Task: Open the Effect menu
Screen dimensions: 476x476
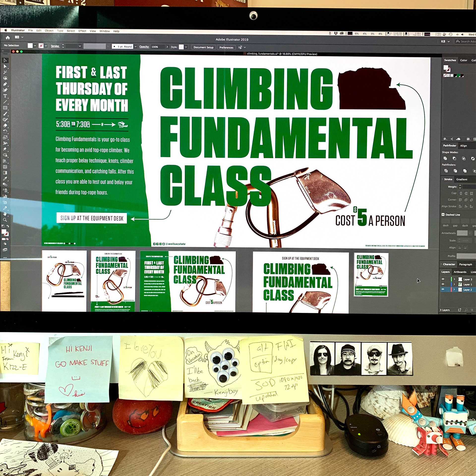Action: pos(82,31)
